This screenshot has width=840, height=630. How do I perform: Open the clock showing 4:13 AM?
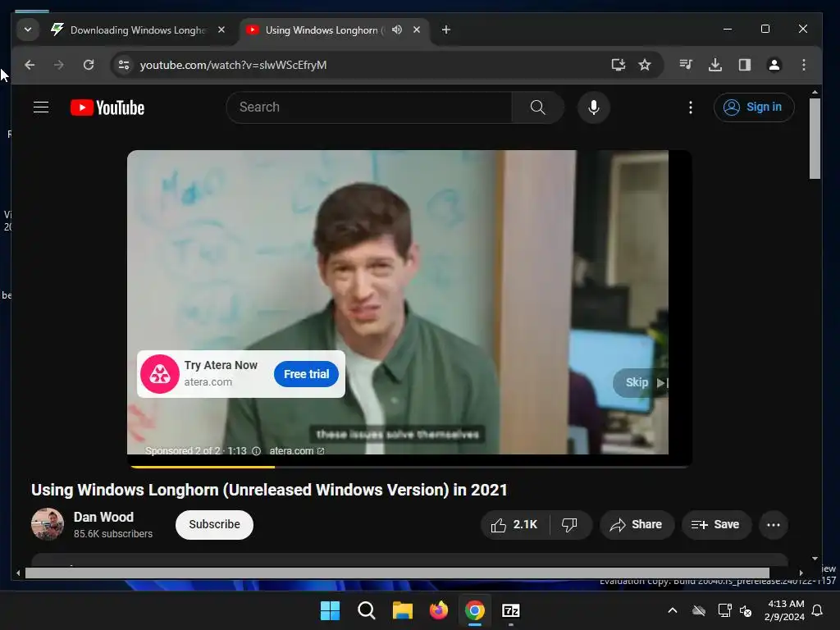pyautogui.click(x=785, y=610)
